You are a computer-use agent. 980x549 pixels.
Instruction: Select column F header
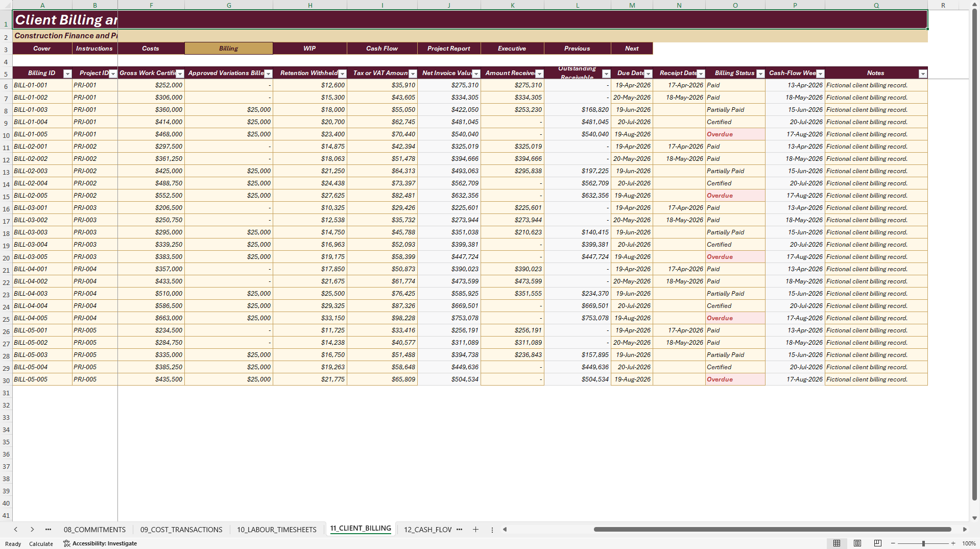151,5
